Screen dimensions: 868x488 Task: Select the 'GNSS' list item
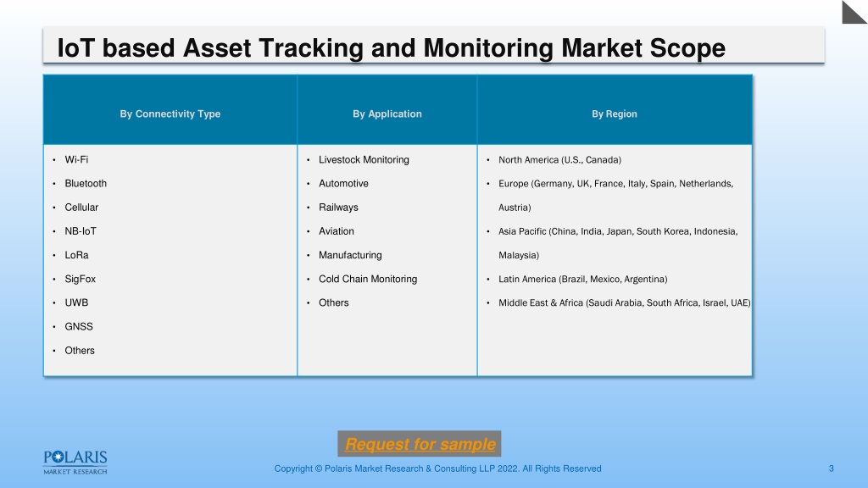click(79, 326)
